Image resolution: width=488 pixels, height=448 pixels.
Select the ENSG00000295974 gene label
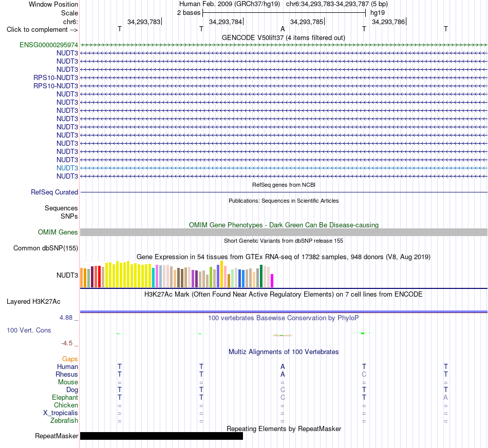(x=49, y=45)
